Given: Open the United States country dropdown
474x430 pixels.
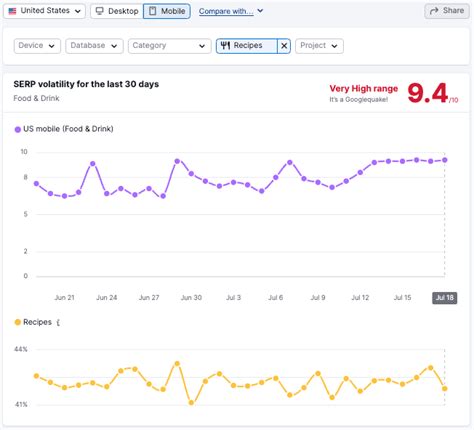Looking at the screenshot, I should [x=44, y=11].
